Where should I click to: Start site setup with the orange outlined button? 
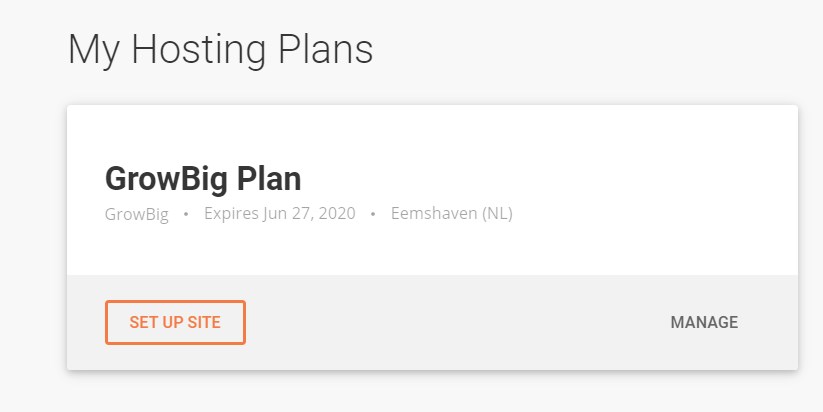175,322
